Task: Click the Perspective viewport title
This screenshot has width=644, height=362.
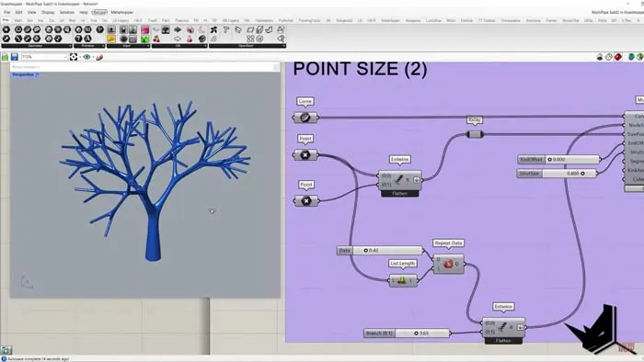Action: 23,75
